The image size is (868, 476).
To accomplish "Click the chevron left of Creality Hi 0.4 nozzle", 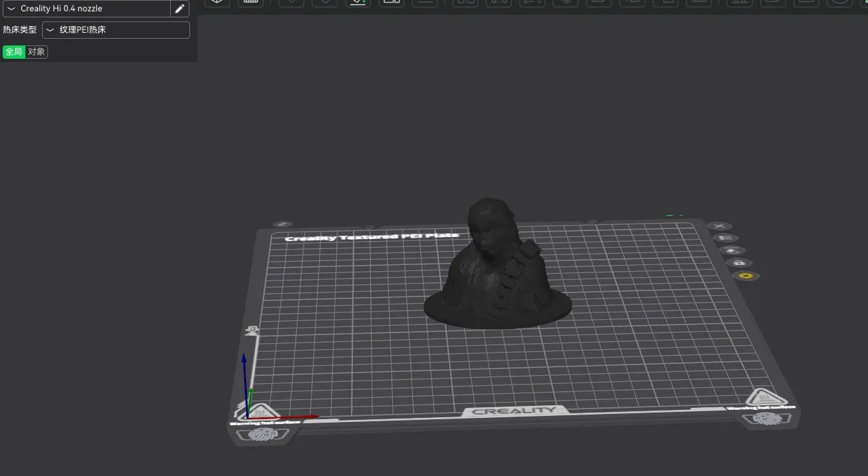I will point(11,9).
